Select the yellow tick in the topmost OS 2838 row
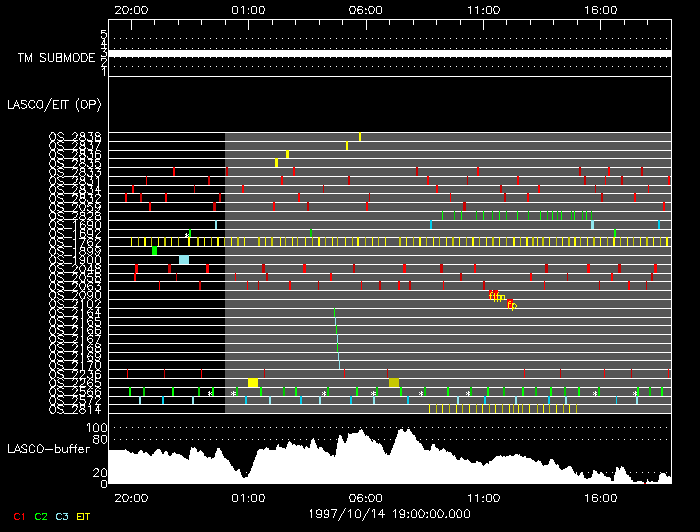Viewport: 700px width, 532px height. (x=360, y=137)
